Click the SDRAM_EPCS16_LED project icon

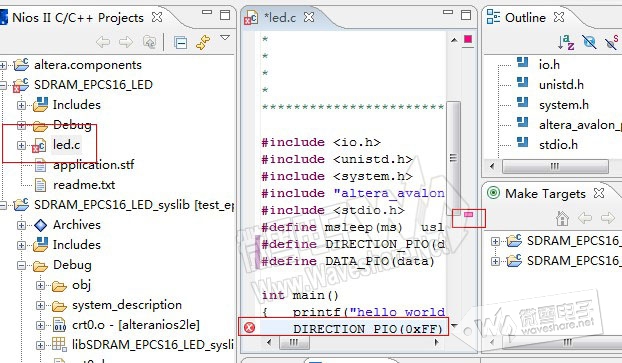21,85
